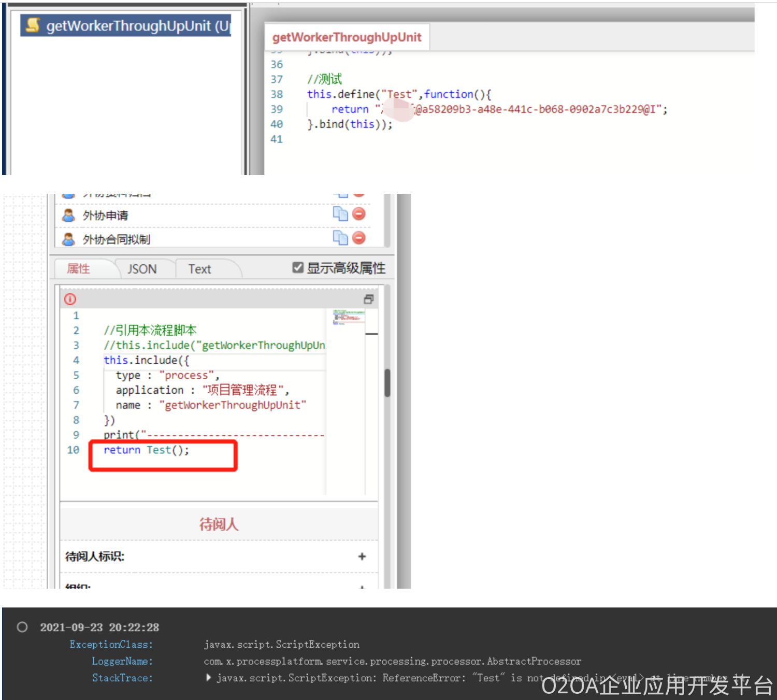
Task: Click the copy icon for 外协合同拟制
Action: [x=340, y=238]
